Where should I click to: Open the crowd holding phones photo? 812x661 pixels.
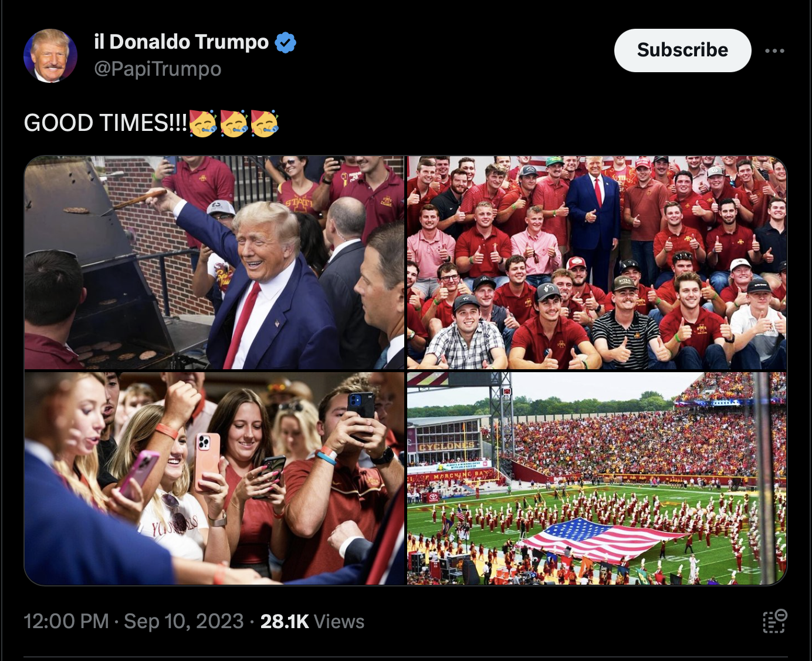pos(215,478)
